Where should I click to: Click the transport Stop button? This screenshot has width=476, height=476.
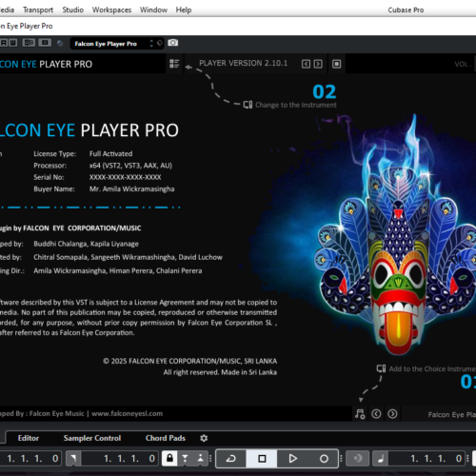(262, 459)
